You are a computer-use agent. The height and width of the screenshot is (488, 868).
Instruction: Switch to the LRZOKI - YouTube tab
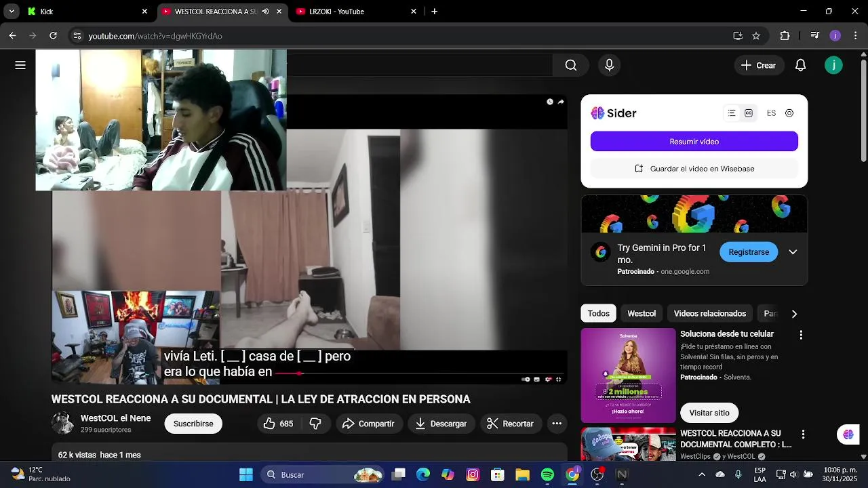tap(356, 12)
